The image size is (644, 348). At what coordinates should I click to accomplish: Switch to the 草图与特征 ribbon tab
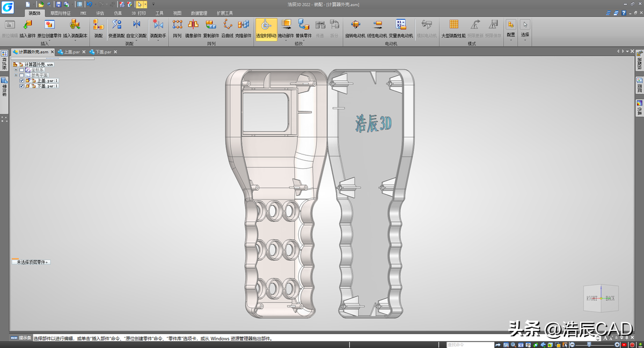(60, 13)
